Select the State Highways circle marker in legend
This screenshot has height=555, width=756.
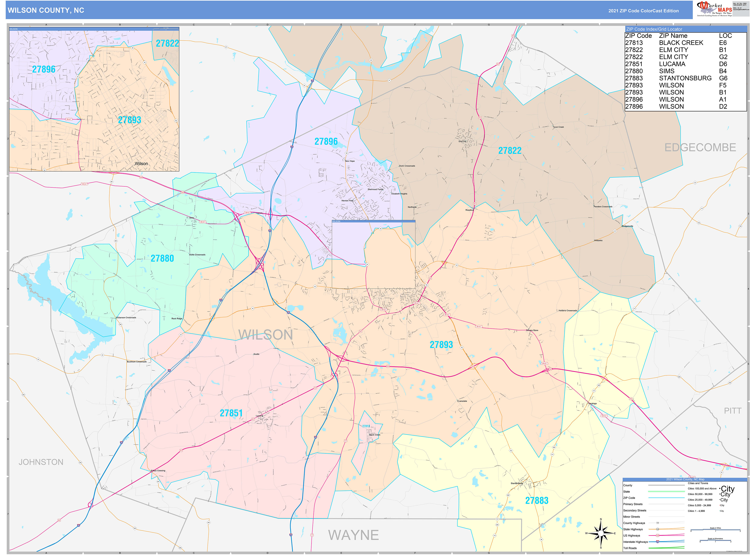click(658, 529)
